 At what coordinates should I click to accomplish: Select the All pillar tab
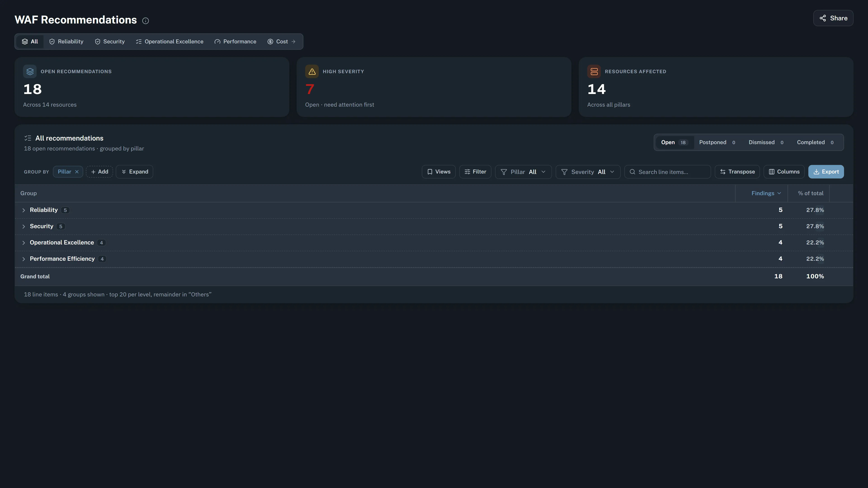click(x=30, y=41)
